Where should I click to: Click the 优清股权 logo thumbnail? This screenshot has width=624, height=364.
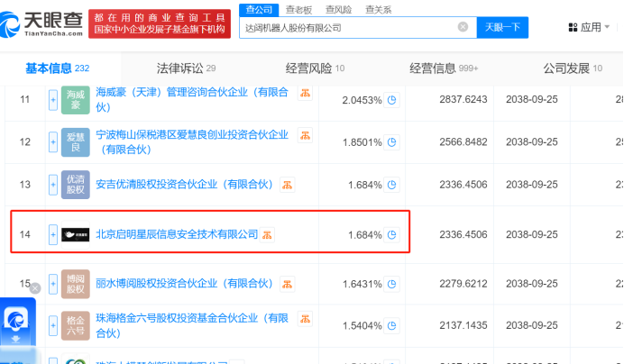point(75,185)
